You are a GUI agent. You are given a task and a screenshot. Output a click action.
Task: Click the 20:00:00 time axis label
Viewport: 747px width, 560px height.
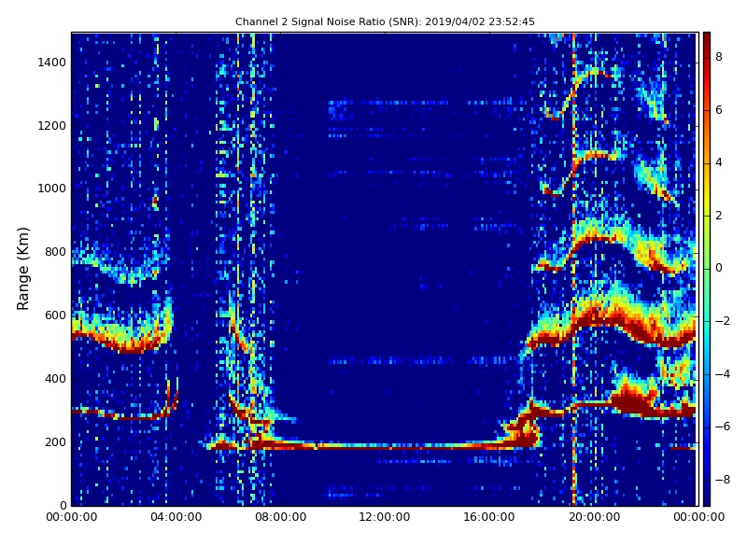pyautogui.click(x=594, y=517)
